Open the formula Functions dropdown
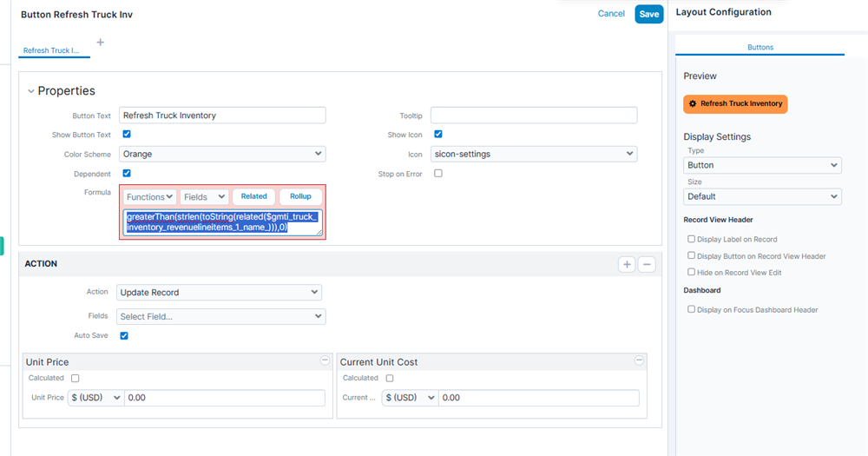The height and width of the screenshot is (456, 868). pos(150,197)
